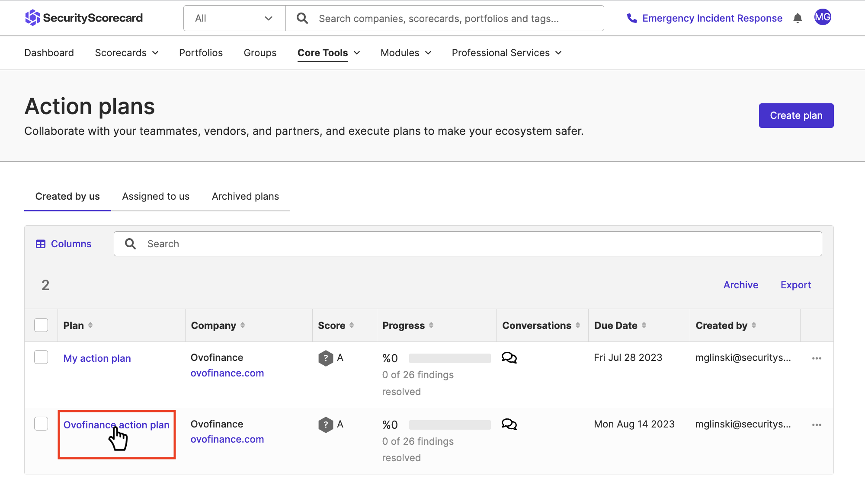The width and height of the screenshot is (865, 504).
Task: Open more options for Ovofinance action plan row
Action: click(817, 425)
